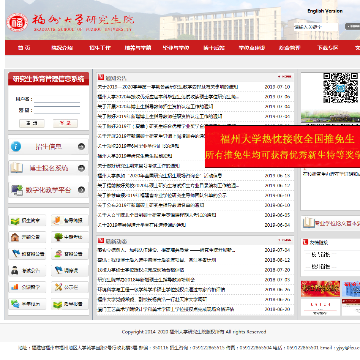360x360 pixels.
Task: Open the last lower panel news item dated 06-20
Action: (x=166, y=309)
